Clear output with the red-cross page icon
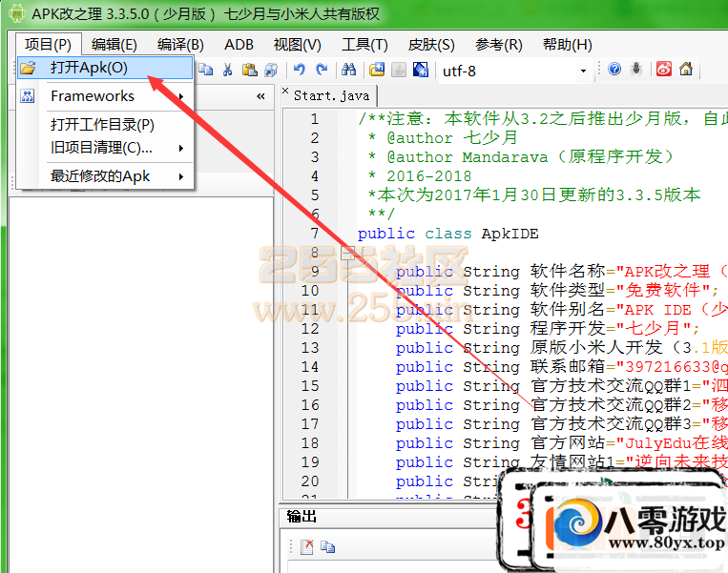This screenshot has width=728, height=573. pyautogui.click(x=307, y=547)
